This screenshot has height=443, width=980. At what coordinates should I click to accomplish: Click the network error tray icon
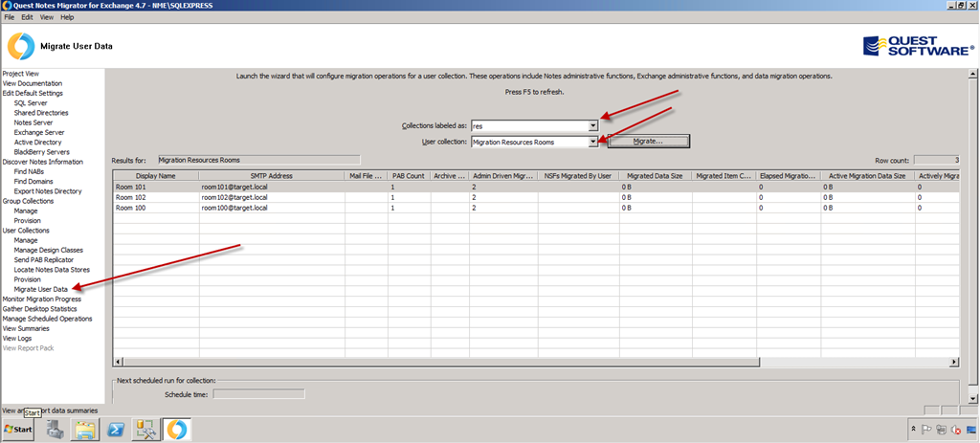click(x=955, y=430)
